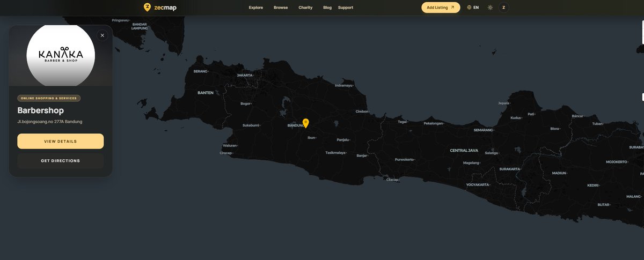Click the YOGYAKARTA label on the map
The width and height of the screenshot is (644, 260).
pyautogui.click(x=478, y=184)
